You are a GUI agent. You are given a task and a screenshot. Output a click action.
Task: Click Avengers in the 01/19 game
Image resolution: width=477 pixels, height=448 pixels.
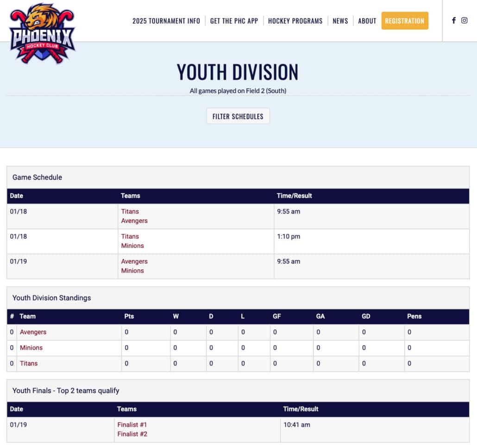point(134,261)
